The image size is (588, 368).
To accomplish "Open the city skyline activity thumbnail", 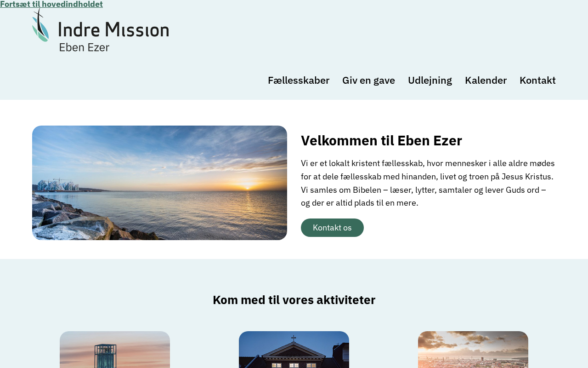I will (473, 350).
